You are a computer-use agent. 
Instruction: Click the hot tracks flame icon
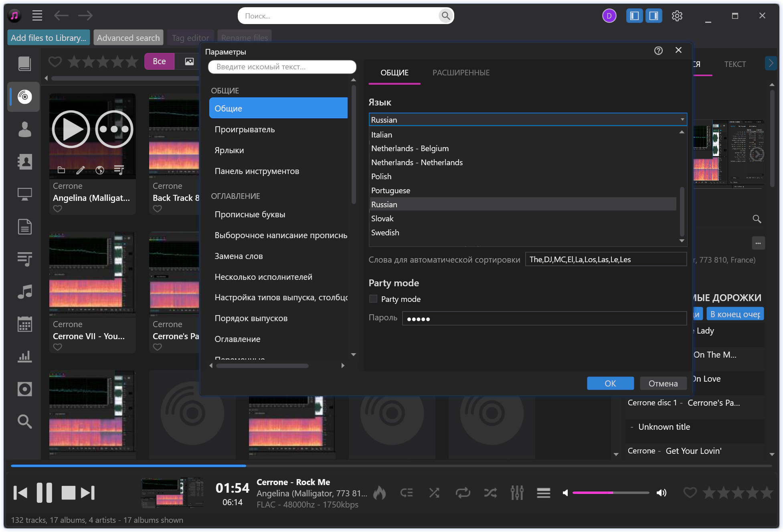pos(379,493)
